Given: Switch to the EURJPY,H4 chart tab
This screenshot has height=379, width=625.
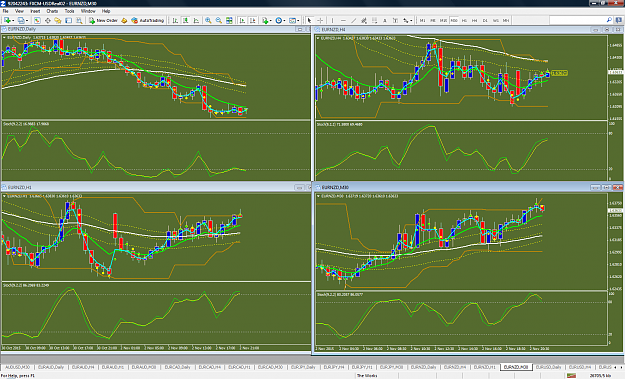Looking at the screenshot, I should pyautogui.click(x=334, y=367).
